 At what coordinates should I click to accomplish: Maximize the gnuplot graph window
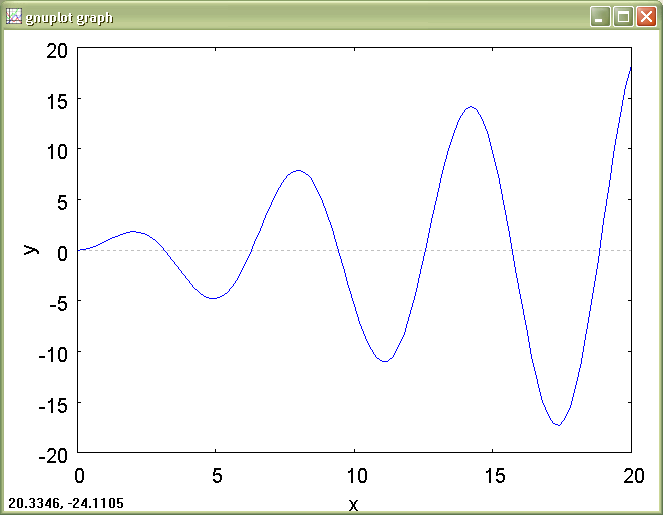click(x=623, y=17)
